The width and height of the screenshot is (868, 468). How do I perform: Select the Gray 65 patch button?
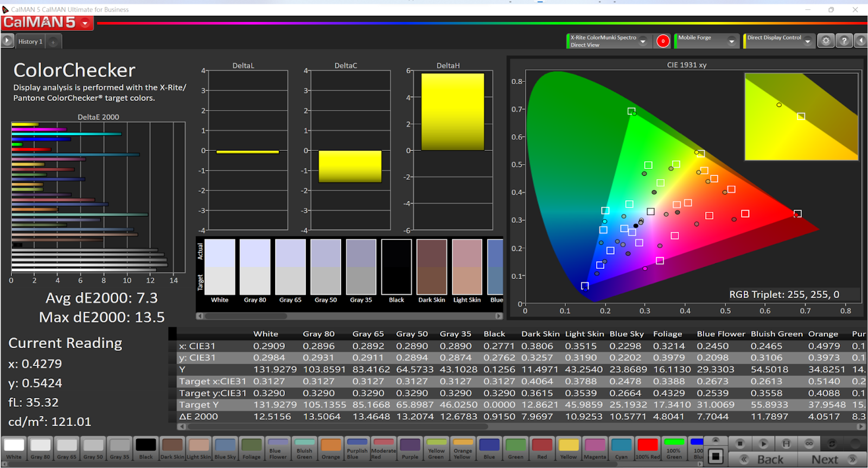tap(67, 448)
